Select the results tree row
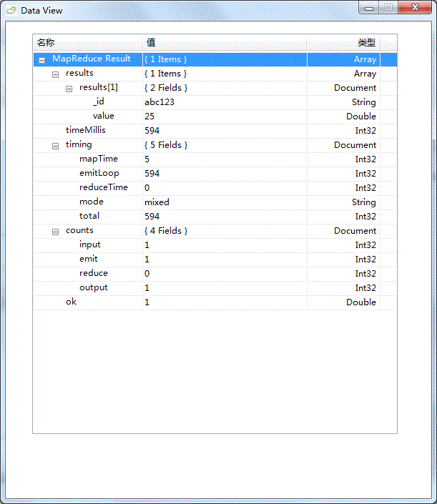This screenshot has height=504, width=437. coord(215,74)
